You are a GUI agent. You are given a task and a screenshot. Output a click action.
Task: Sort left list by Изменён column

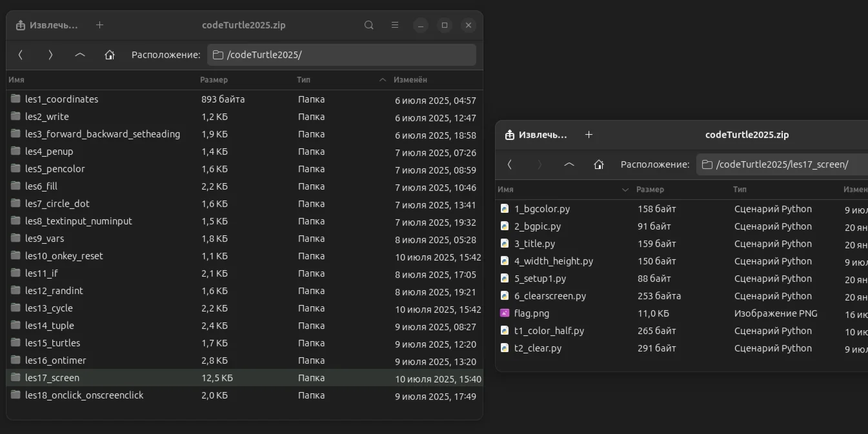tap(410, 80)
